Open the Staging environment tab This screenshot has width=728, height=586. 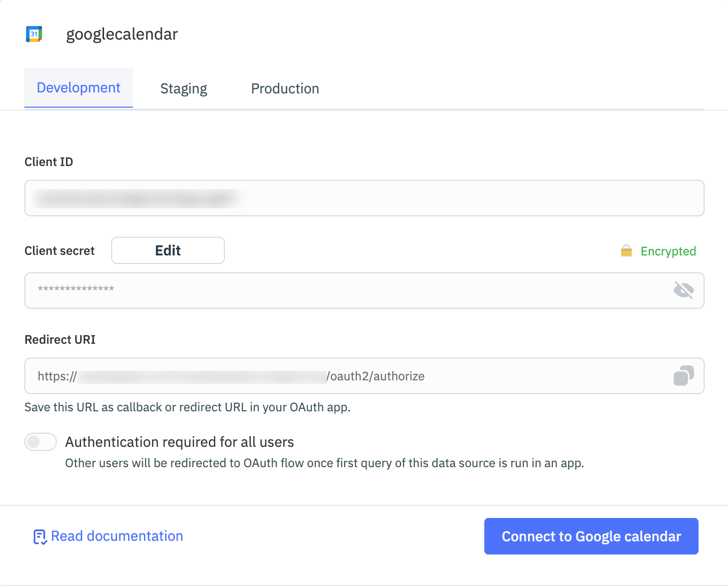point(184,89)
